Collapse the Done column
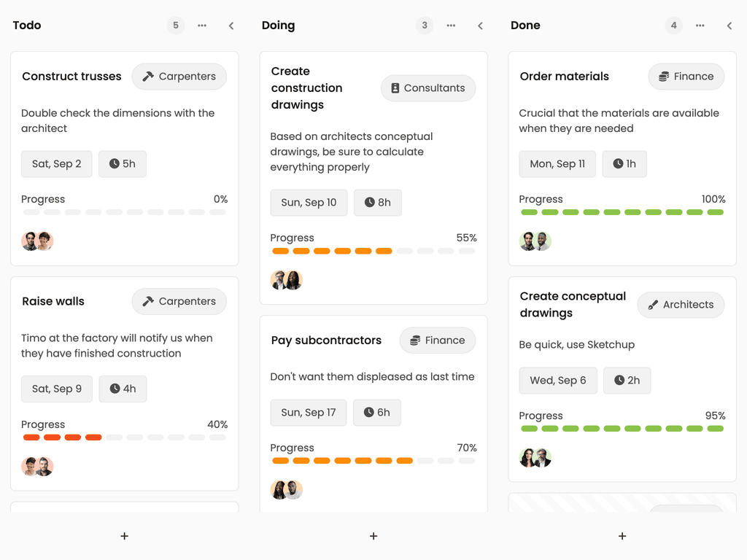 click(x=729, y=26)
